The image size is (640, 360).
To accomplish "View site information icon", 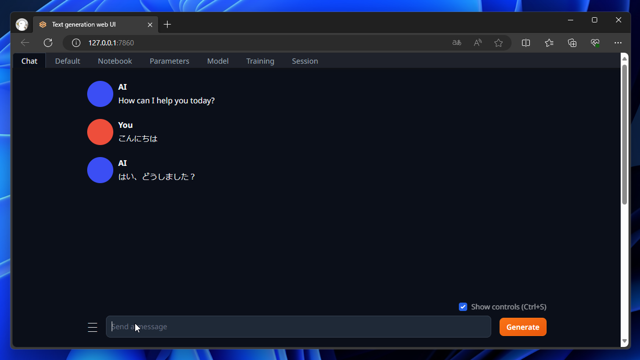I will [76, 42].
